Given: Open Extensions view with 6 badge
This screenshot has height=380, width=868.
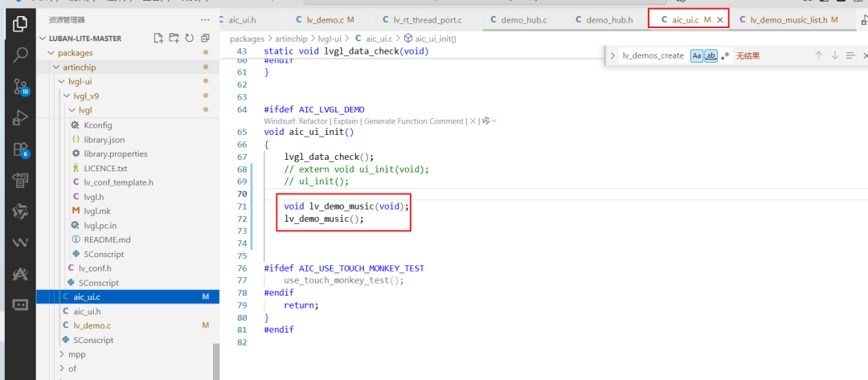Looking at the screenshot, I should (x=20, y=149).
